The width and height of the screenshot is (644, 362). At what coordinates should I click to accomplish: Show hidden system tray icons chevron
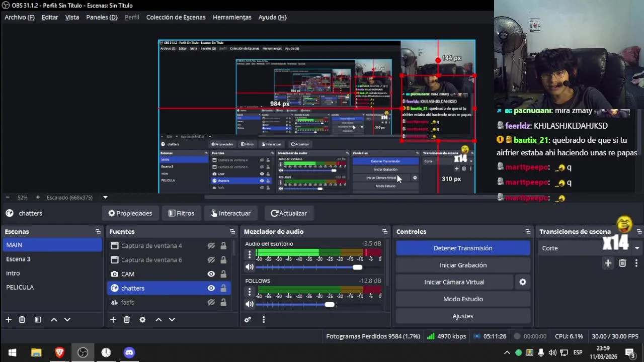(507, 352)
